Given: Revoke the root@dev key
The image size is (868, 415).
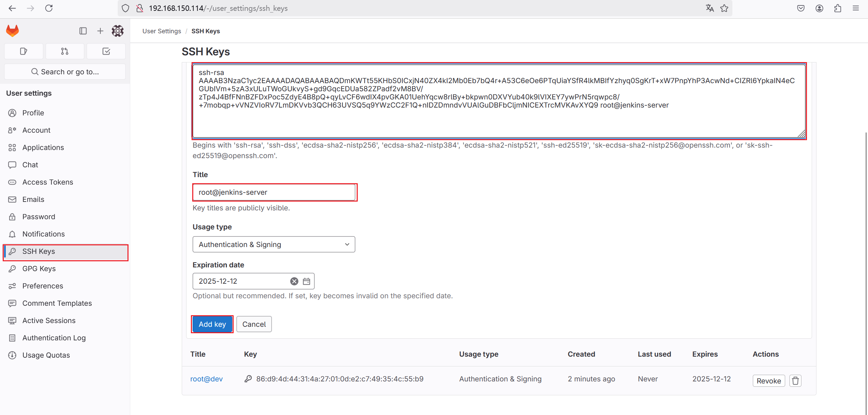Looking at the screenshot, I should tap(769, 381).
